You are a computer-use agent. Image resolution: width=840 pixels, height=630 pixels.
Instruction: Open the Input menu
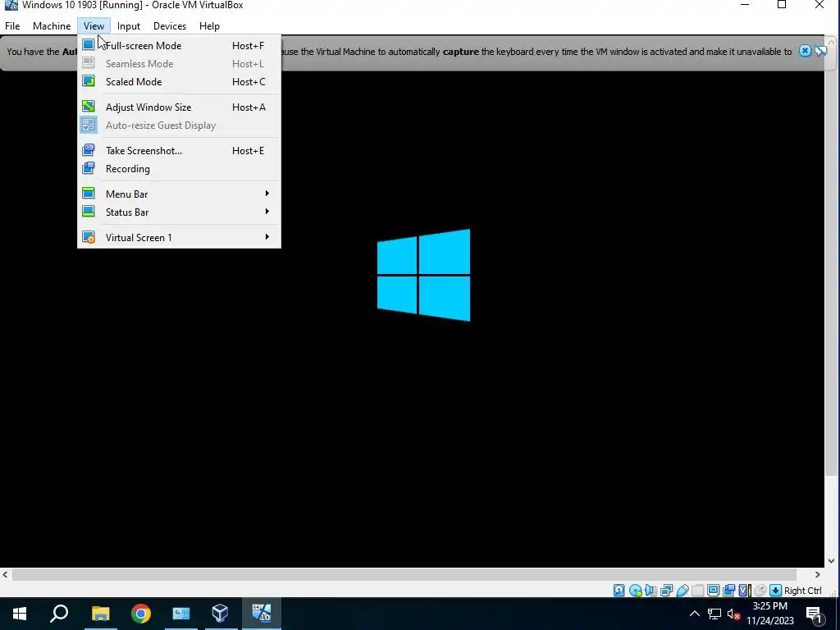(x=129, y=25)
